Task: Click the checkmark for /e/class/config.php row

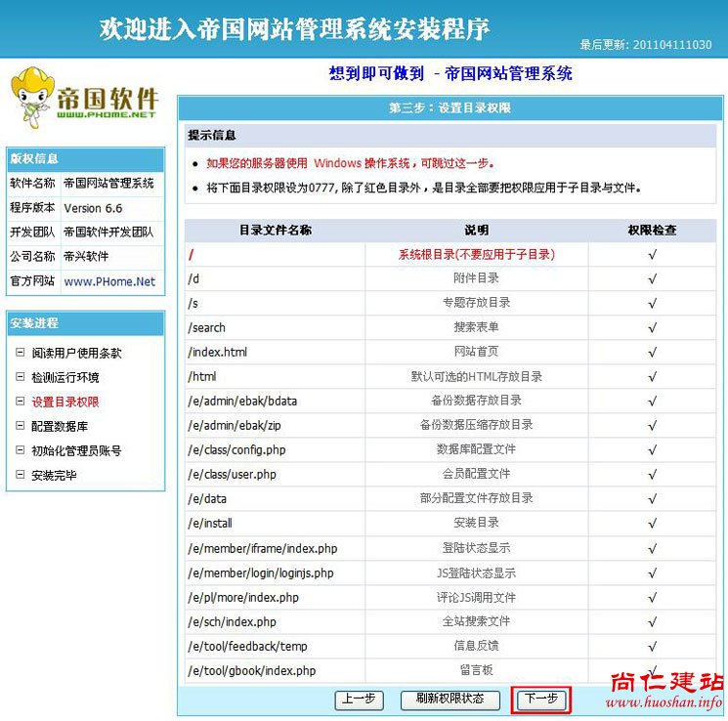Action: pos(652,449)
